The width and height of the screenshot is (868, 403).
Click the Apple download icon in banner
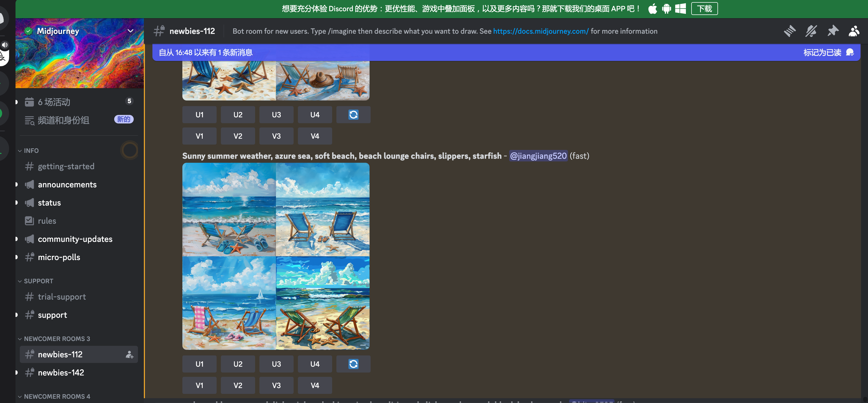[x=653, y=9]
